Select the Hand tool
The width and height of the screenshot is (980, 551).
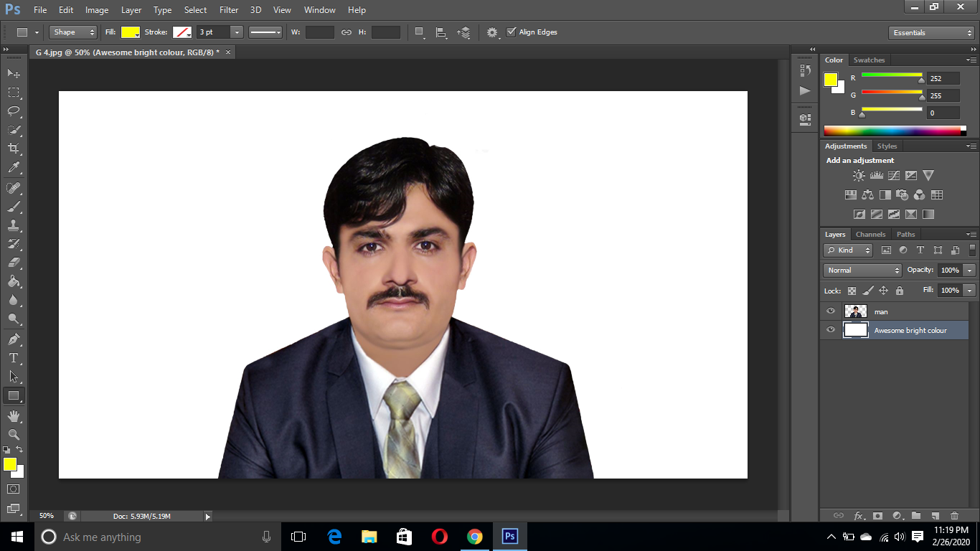13,415
